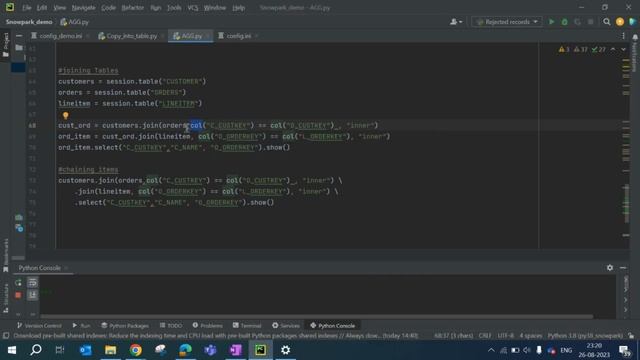Switch to the config.ini editor tab
Viewport: 640px width, 360px height.
point(239,36)
